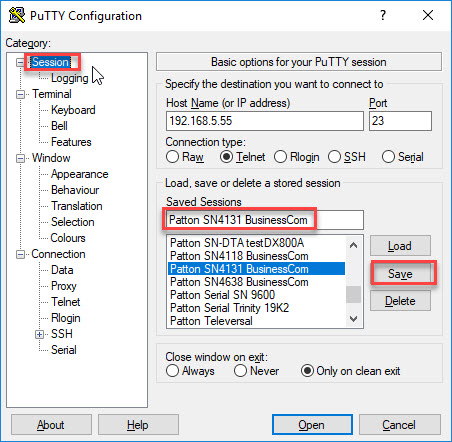Select Patton SN4131 BusinessCom in the session list

point(256,269)
